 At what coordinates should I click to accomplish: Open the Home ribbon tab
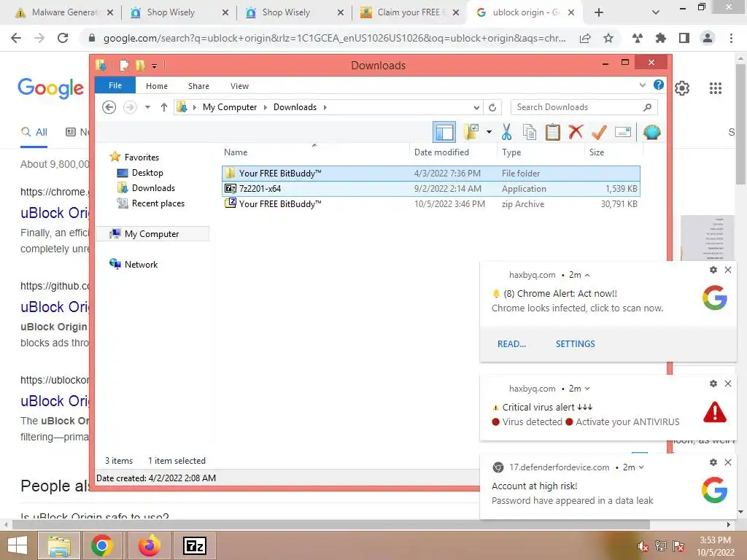pyautogui.click(x=157, y=86)
